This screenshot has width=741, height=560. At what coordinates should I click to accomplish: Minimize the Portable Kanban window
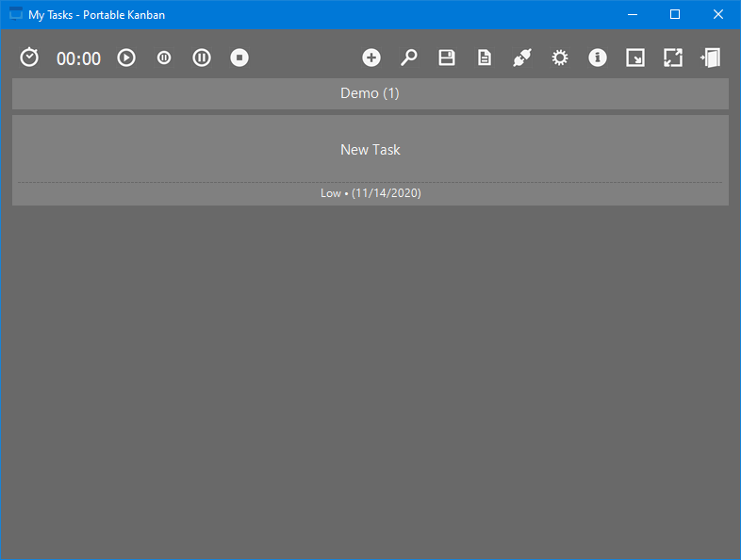click(x=633, y=15)
